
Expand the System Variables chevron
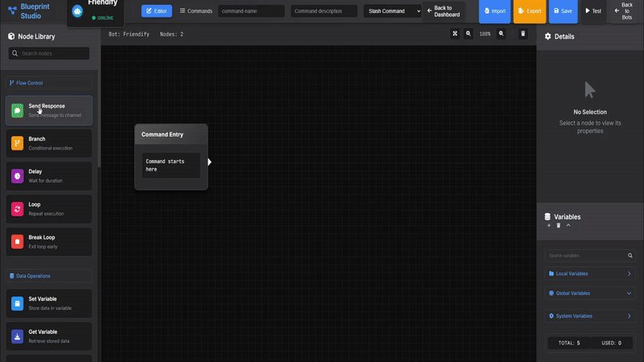(630, 316)
